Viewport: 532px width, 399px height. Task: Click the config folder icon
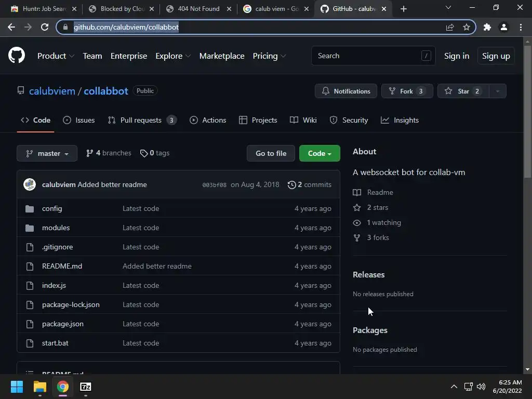click(30, 209)
